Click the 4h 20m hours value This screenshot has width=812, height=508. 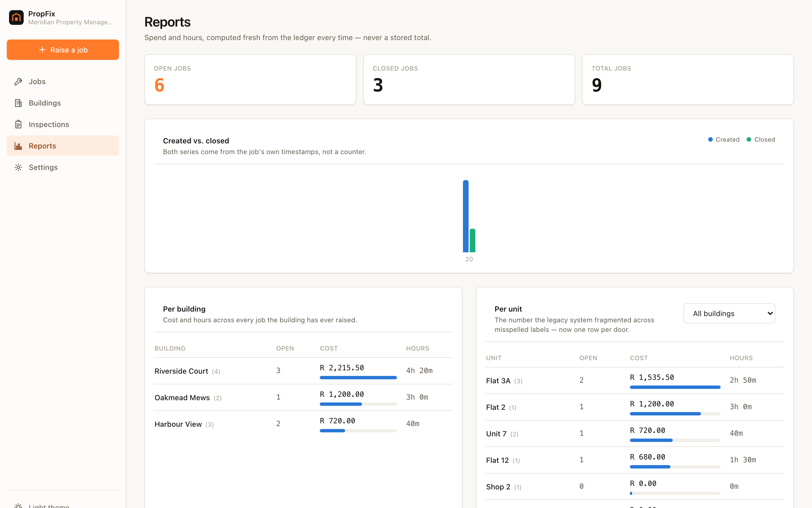[x=420, y=371]
